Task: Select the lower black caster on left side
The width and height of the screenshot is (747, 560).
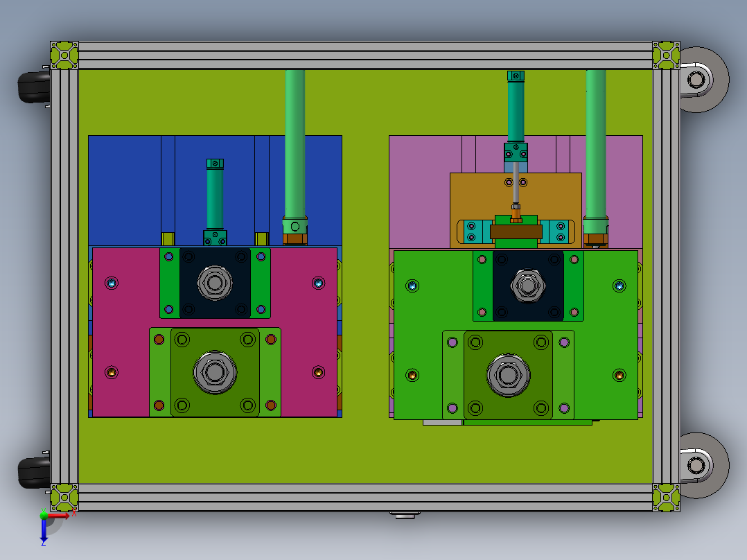Action: pyautogui.click(x=34, y=472)
